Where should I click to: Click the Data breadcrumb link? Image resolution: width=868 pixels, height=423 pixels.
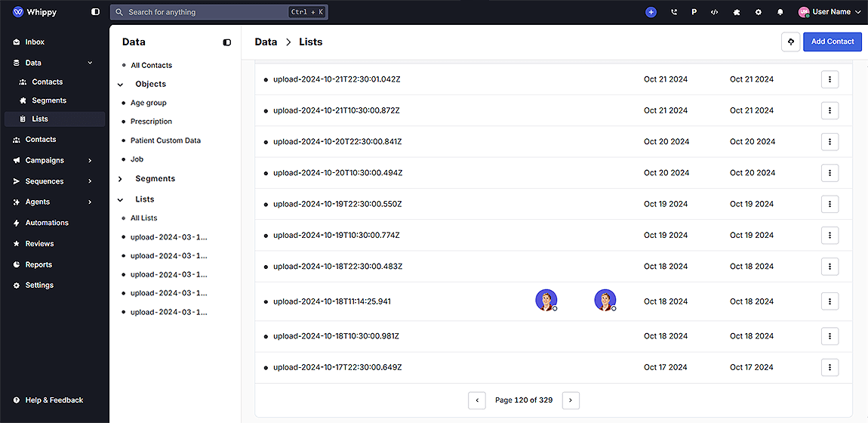click(x=266, y=42)
